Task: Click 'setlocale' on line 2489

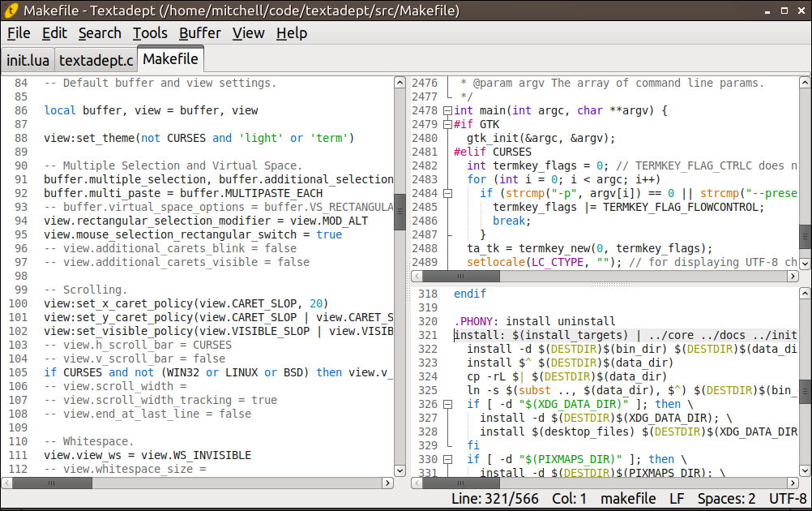Action: (496, 262)
